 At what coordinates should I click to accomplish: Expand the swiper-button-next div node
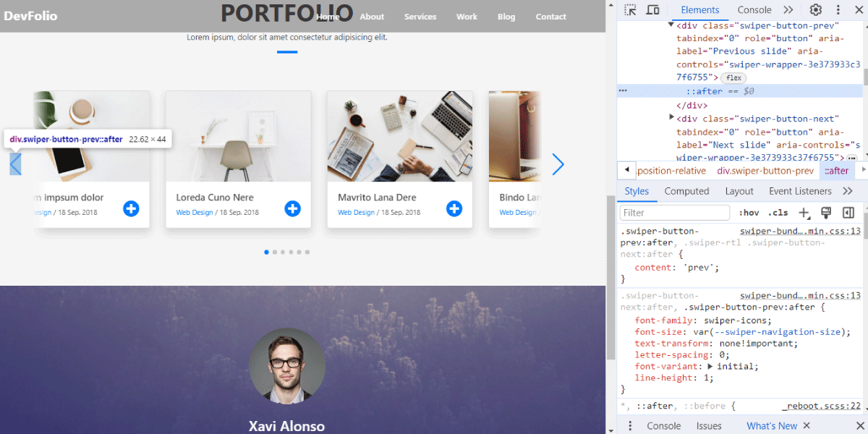[673, 118]
